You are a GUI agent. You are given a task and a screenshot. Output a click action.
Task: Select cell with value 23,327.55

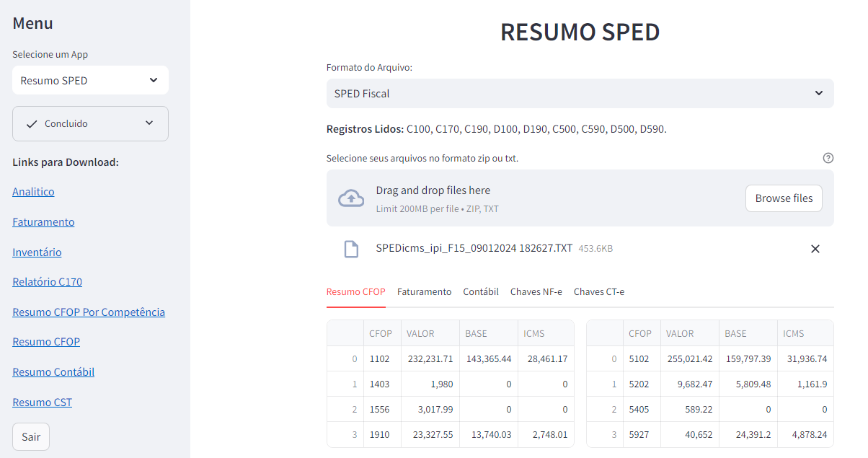[430, 434]
